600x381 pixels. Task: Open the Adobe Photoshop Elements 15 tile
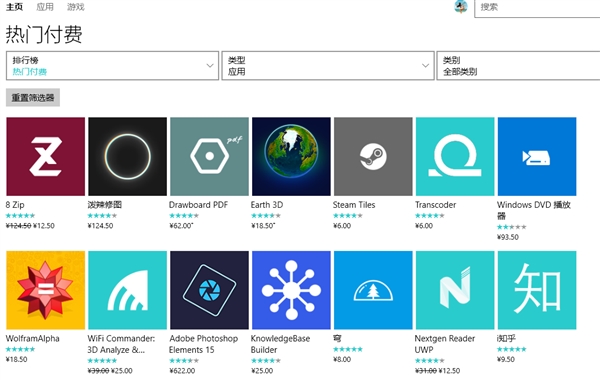point(209,290)
